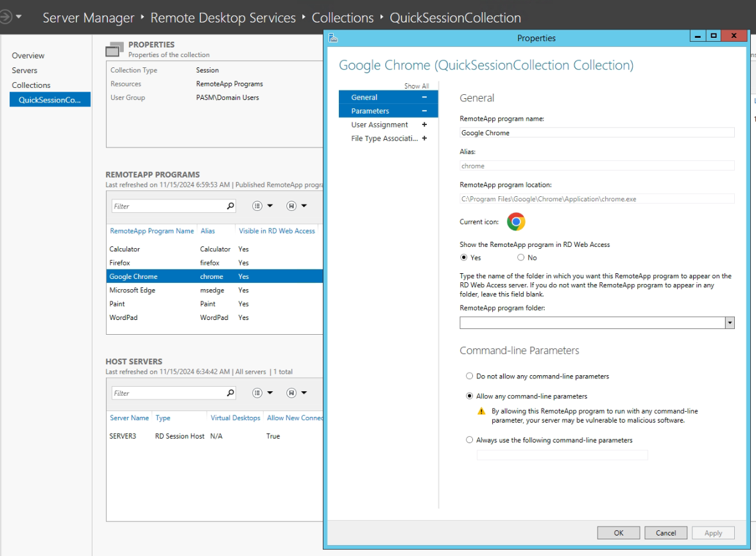Select Do not allow any command-line parameters
The width and height of the screenshot is (756, 556).
(x=469, y=376)
